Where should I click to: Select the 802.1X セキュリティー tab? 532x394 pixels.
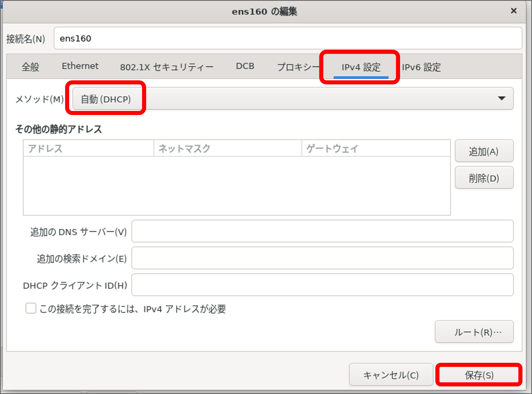167,67
